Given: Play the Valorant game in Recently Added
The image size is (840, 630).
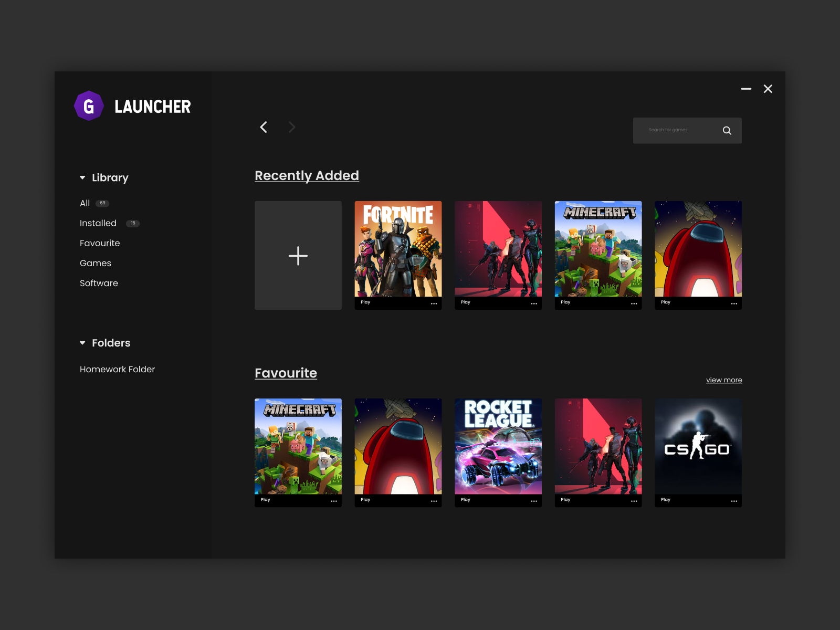Looking at the screenshot, I should coord(466,302).
